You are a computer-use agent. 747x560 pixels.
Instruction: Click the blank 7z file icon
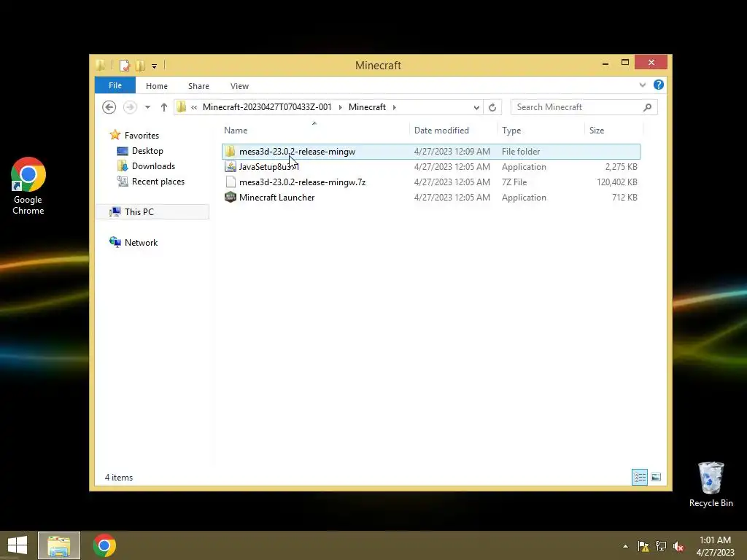(x=231, y=182)
